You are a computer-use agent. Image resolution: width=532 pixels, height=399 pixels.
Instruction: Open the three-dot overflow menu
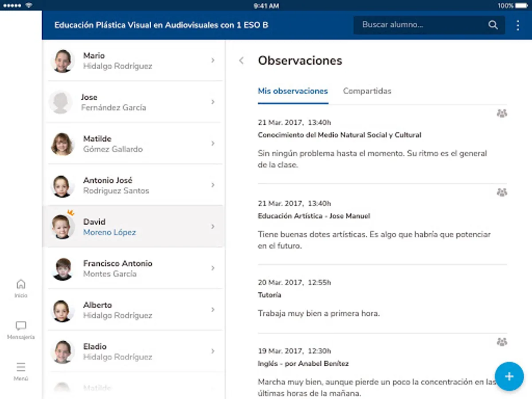pyautogui.click(x=518, y=25)
